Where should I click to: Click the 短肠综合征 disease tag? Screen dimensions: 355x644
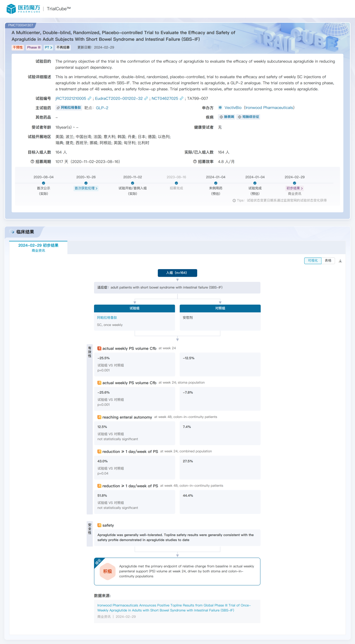pyautogui.click(x=248, y=117)
